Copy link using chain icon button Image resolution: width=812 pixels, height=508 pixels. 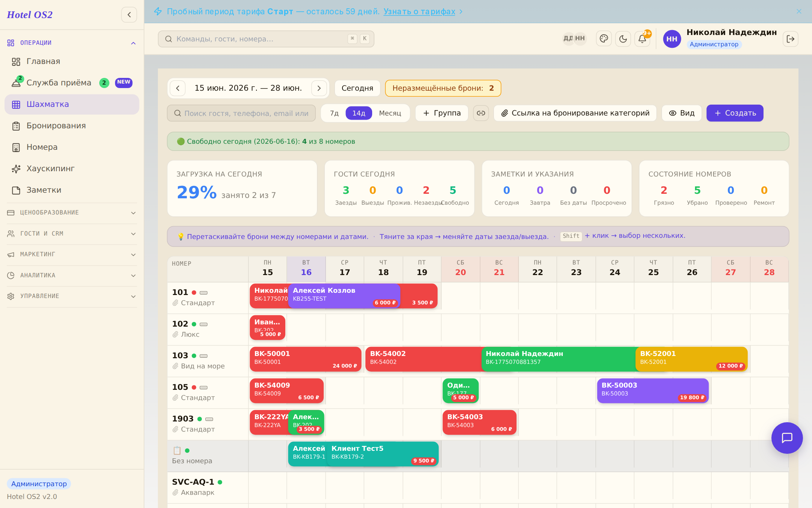(x=481, y=113)
